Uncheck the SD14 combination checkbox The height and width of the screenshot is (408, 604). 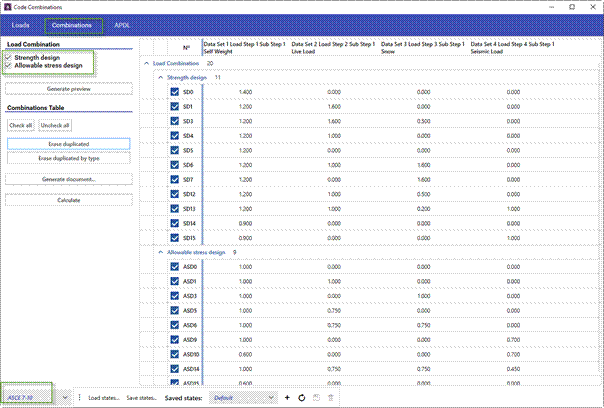coord(174,223)
